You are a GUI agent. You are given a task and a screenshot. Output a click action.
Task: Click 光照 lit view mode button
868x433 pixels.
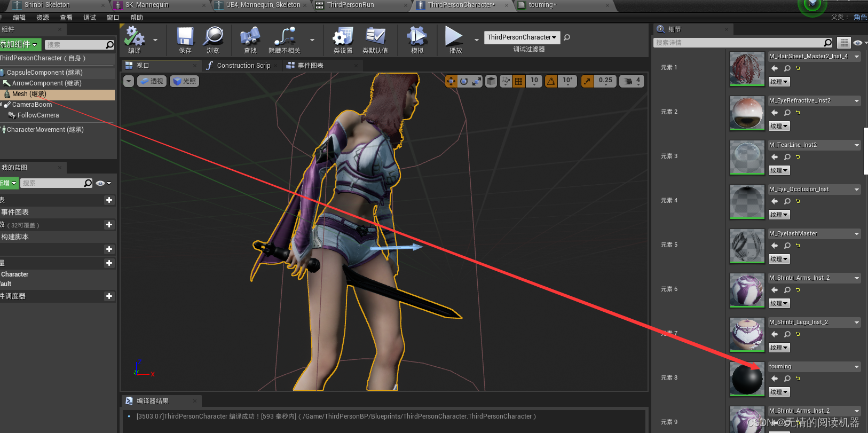click(184, 81)
